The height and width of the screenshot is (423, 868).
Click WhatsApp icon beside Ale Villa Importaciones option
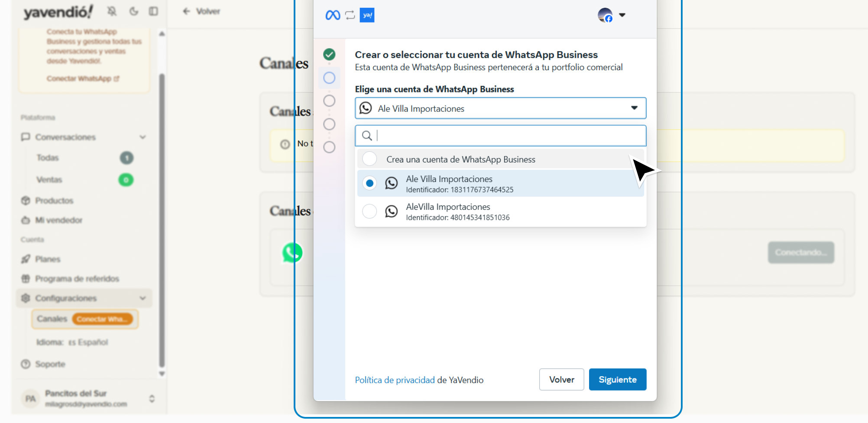(x=391, y=183)
